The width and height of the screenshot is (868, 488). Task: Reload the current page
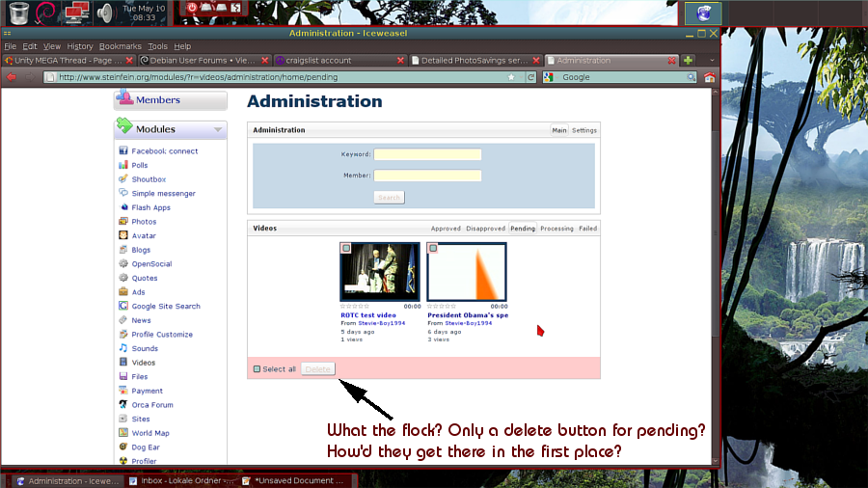point(530,77)
